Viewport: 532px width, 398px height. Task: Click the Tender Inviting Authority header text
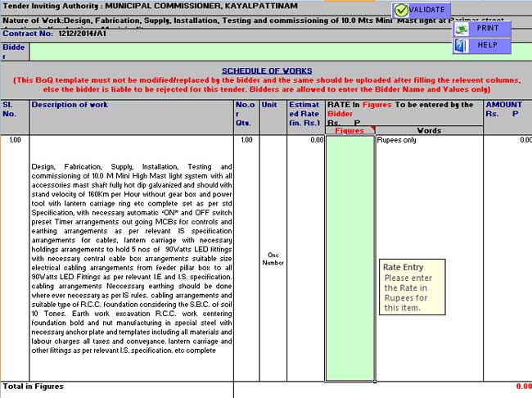point(150,6)
